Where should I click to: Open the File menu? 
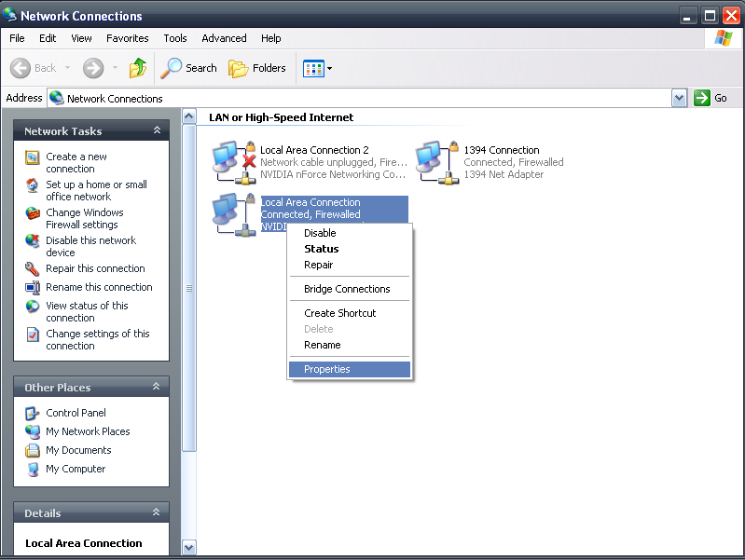17,38
